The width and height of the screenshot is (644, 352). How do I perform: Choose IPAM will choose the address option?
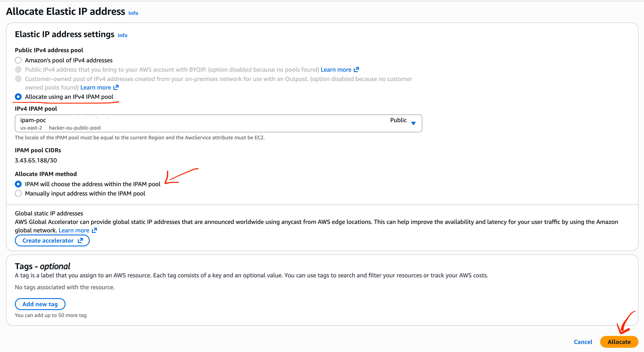tap(18, 184)
